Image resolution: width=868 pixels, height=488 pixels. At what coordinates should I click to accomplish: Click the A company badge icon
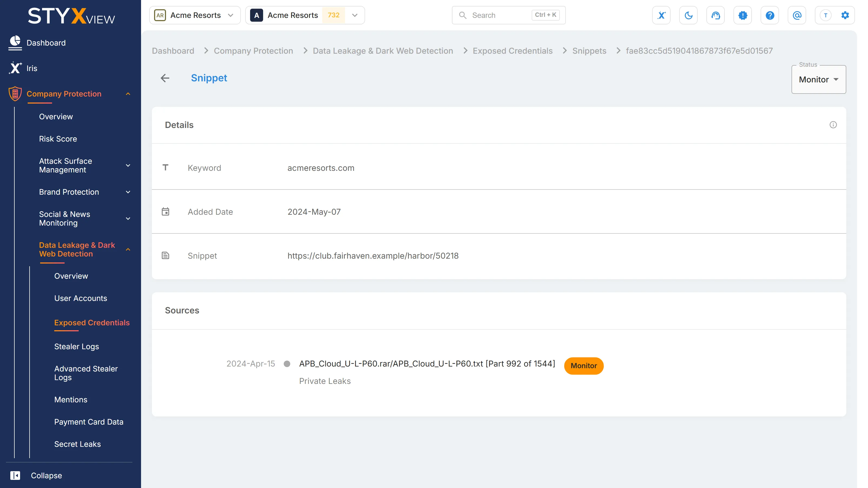(256, 15)
